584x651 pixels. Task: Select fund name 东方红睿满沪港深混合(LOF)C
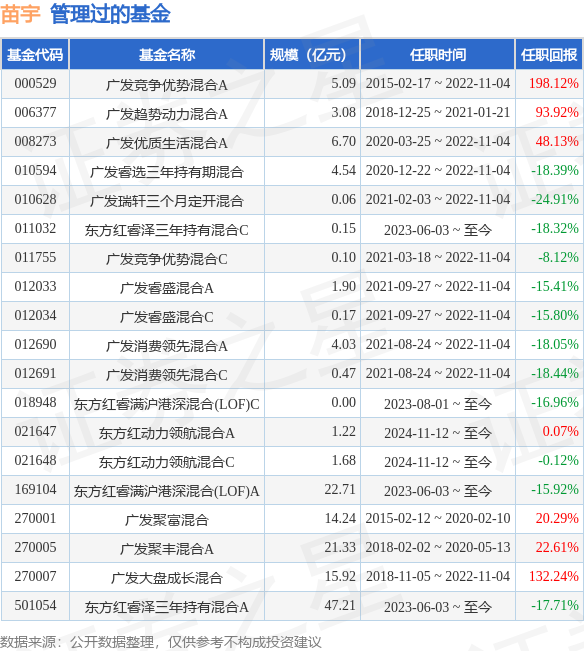166,404
